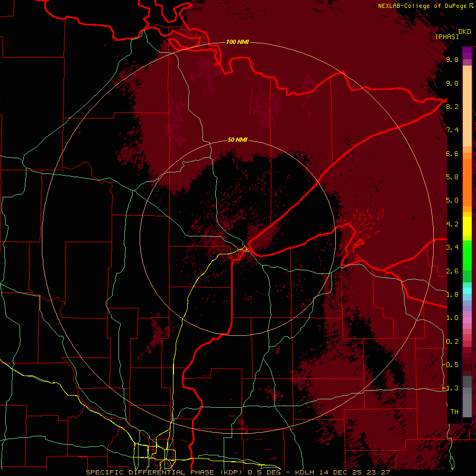Click the 100 NMI range ring label
This screenshot has width=476, height=476.
pos(237,42)
